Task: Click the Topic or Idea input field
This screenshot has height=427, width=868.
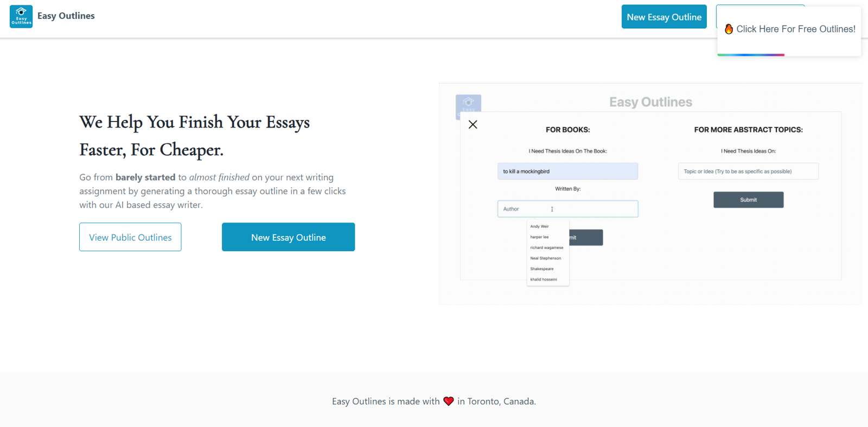Action: tap(748, 171)
